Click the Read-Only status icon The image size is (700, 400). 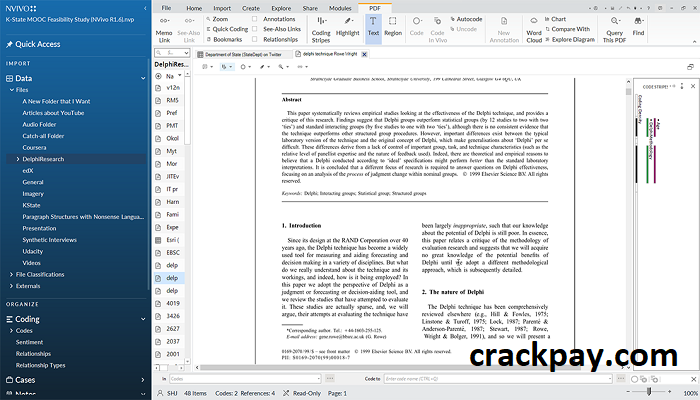286,393
